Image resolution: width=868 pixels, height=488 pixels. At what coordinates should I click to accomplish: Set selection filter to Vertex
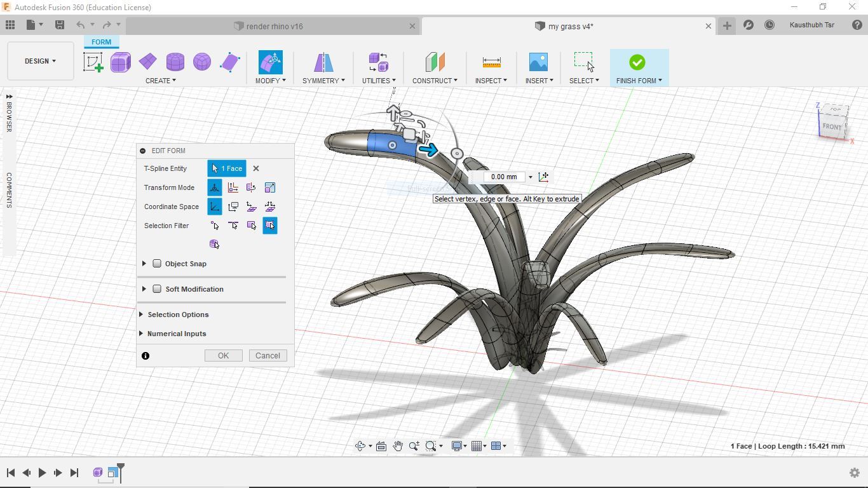215,226
